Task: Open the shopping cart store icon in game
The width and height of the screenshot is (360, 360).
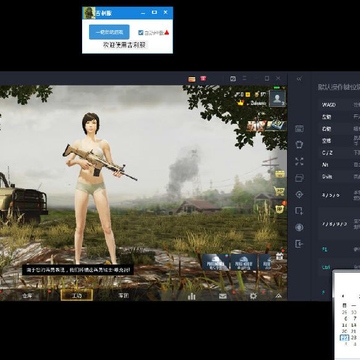Action: (x=279, y=191)
